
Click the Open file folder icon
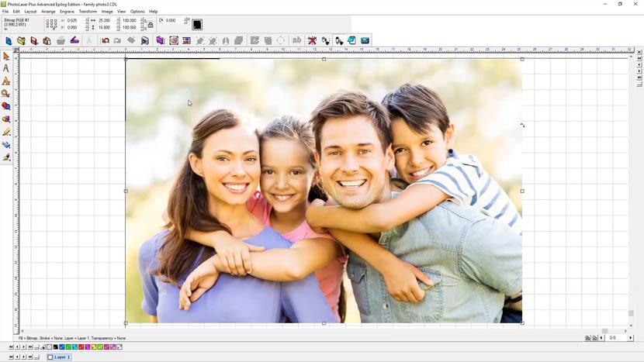(x=21, y=40)
